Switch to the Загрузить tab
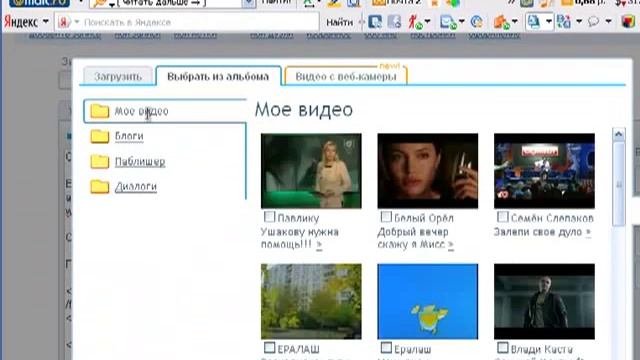This screenshot has width=640, height=360. pyautogui.click(x=118, y=76)
